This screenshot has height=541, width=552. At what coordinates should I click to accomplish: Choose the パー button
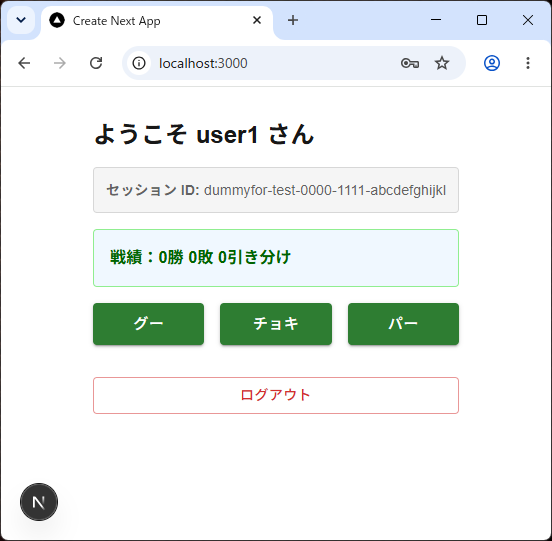(403, 324)
